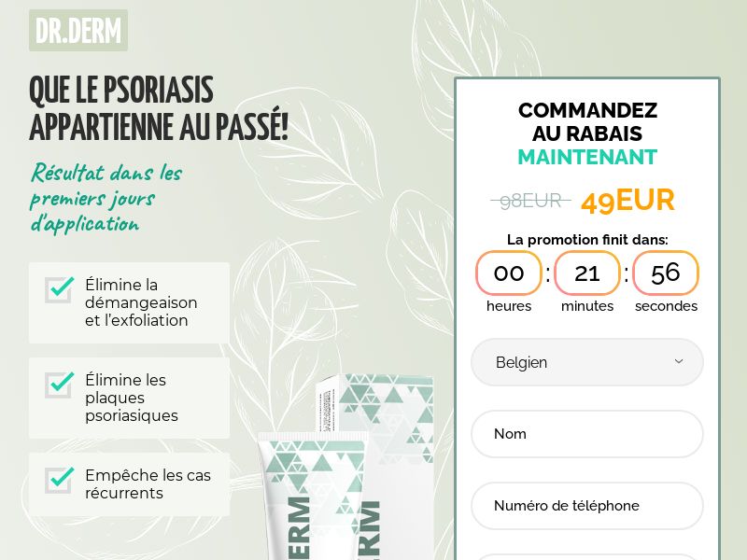The image size is (747, 560).
Task: Focus the Numéro de téléphone field
Action: [x=587, y=505]
